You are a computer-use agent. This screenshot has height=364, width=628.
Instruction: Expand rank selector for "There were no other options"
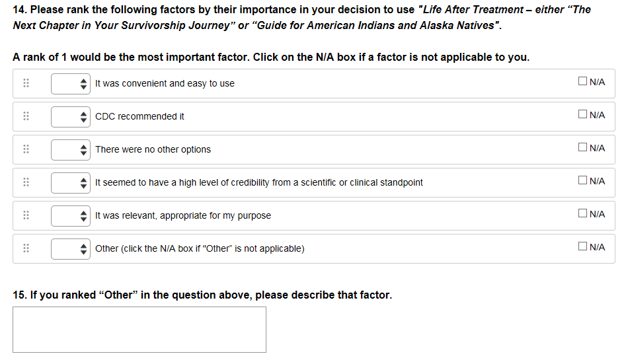[70, 150]
